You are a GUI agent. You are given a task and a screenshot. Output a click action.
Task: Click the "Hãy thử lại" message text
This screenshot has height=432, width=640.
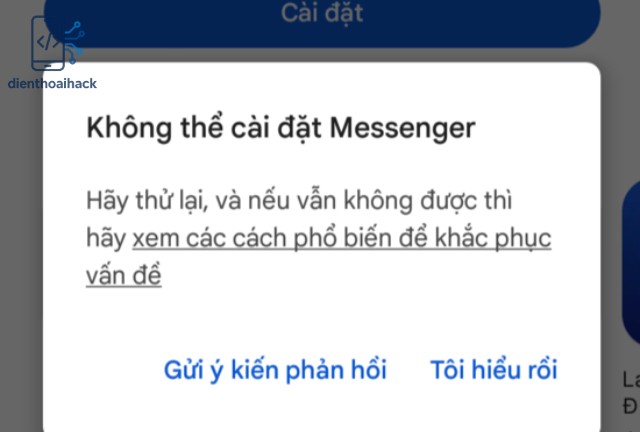[x=147, y=200]
